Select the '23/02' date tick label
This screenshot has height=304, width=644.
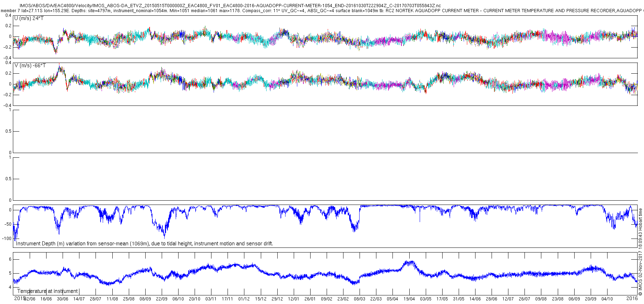pos(343,299)
